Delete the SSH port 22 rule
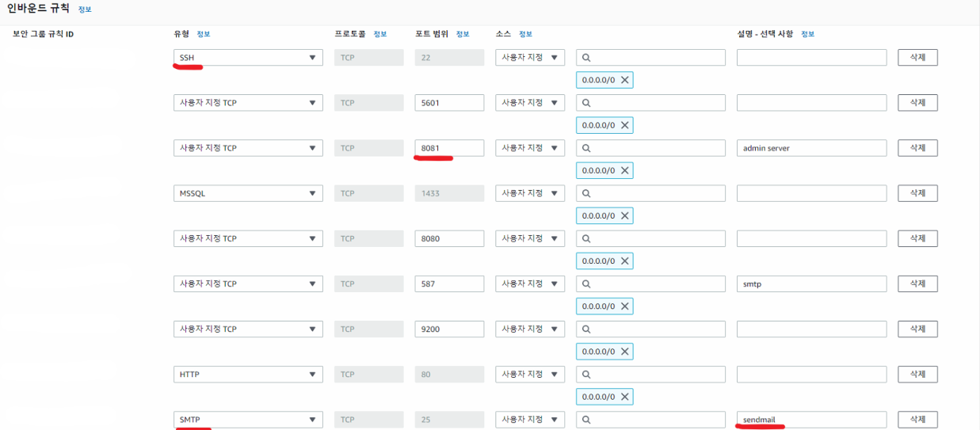 tap(917, 58)
